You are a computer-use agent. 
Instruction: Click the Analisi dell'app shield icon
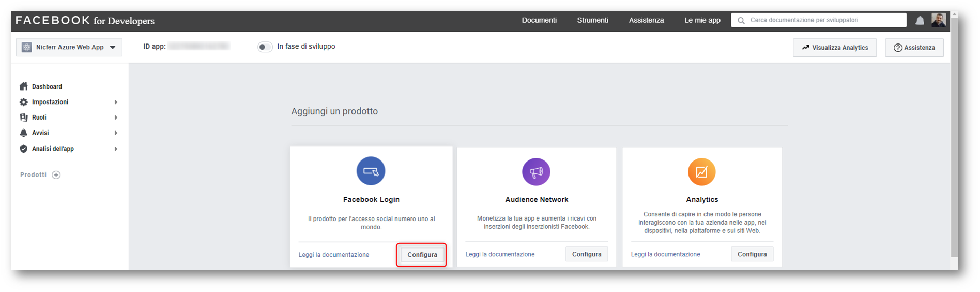24,149
